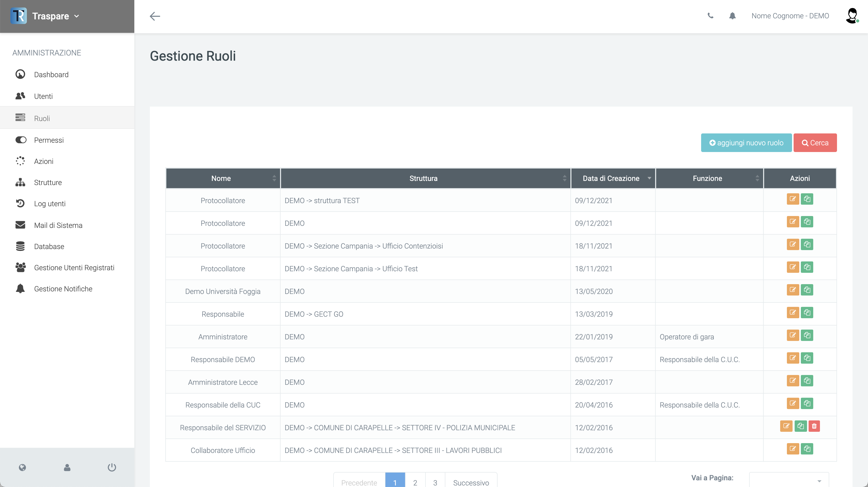Click the Traspare logo icon
868x487 pixels.
19,16
